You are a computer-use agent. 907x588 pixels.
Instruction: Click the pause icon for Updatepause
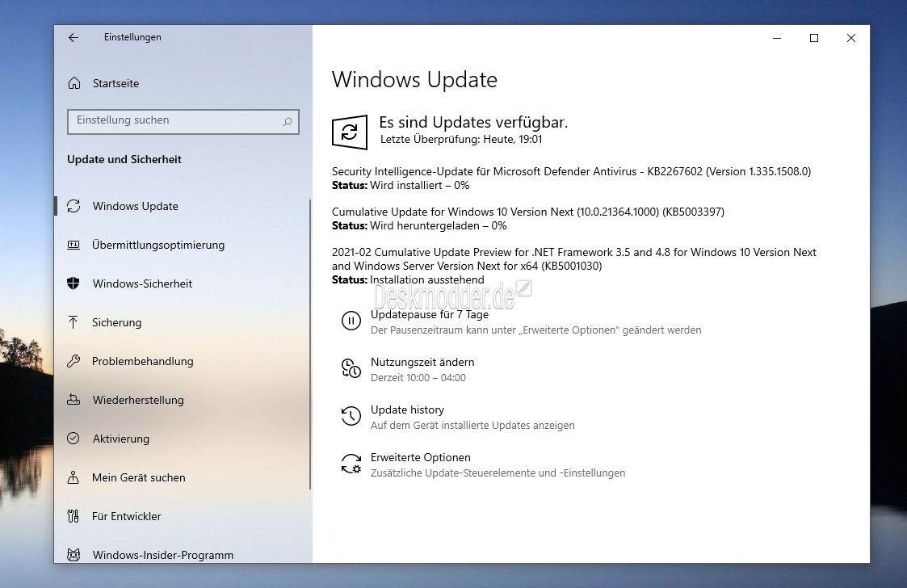click(x=351, y=321)
